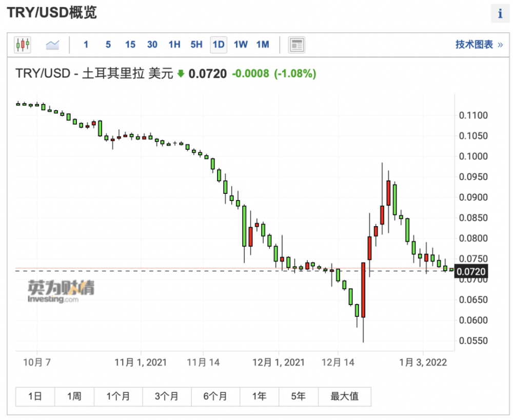
Task: Open the news/table layout icon
Action: point(297,45)
